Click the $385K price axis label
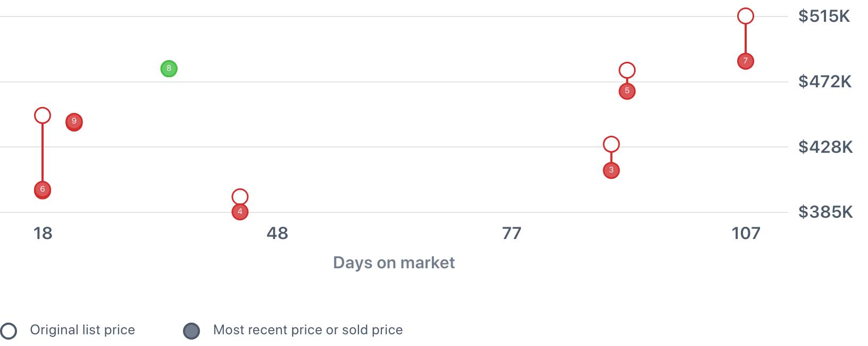Screen dimensions: 868x346 [825, 212]
